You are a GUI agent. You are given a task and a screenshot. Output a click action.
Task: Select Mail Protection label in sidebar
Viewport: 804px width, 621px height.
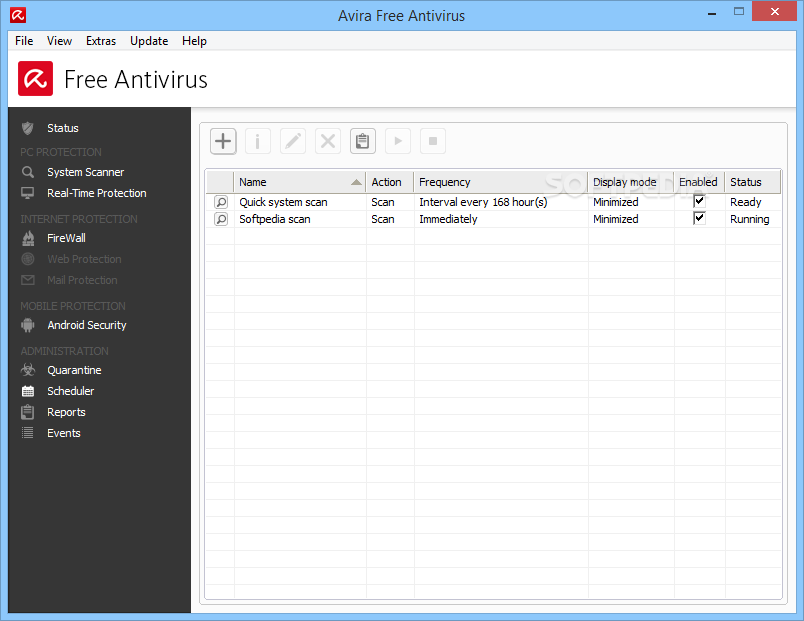(x=82, y=280)
